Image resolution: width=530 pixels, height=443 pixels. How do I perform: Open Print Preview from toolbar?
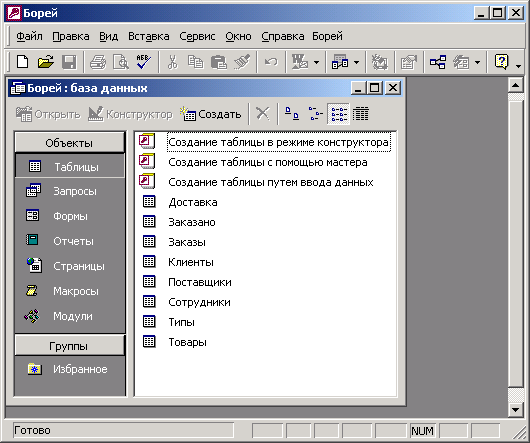pos(121,62)
